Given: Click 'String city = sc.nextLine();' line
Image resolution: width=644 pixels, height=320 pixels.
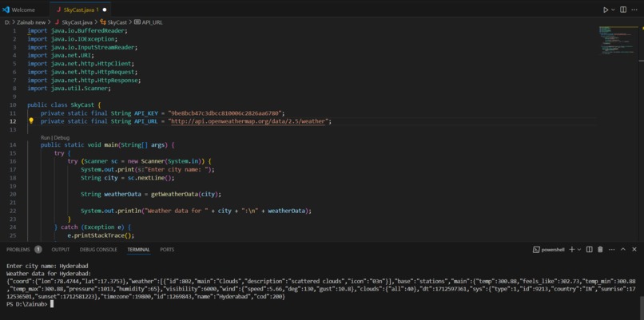Looking at the screenshot, I should 128,178.
